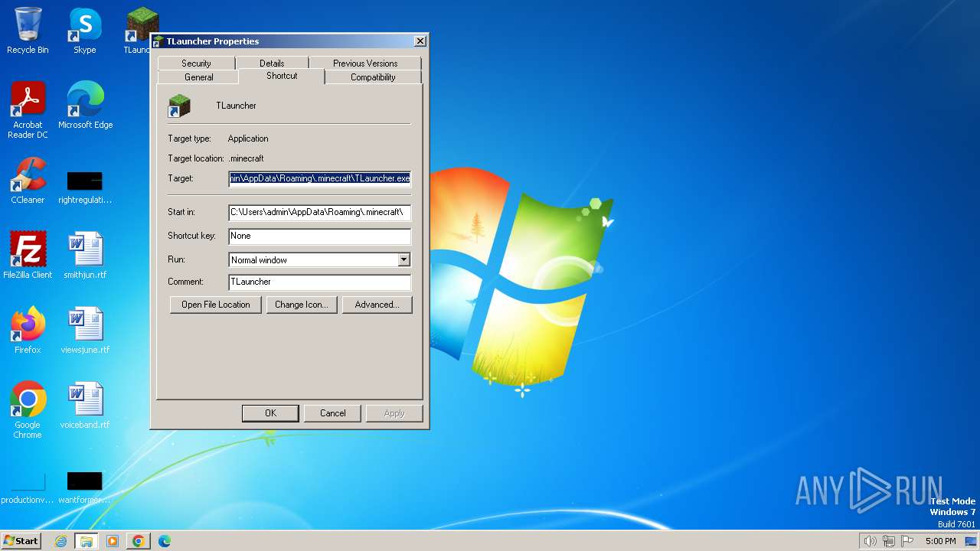Expand the Run window mode dropdown
The height and width of the screenshot is (551, 980).
click(403, 260)
